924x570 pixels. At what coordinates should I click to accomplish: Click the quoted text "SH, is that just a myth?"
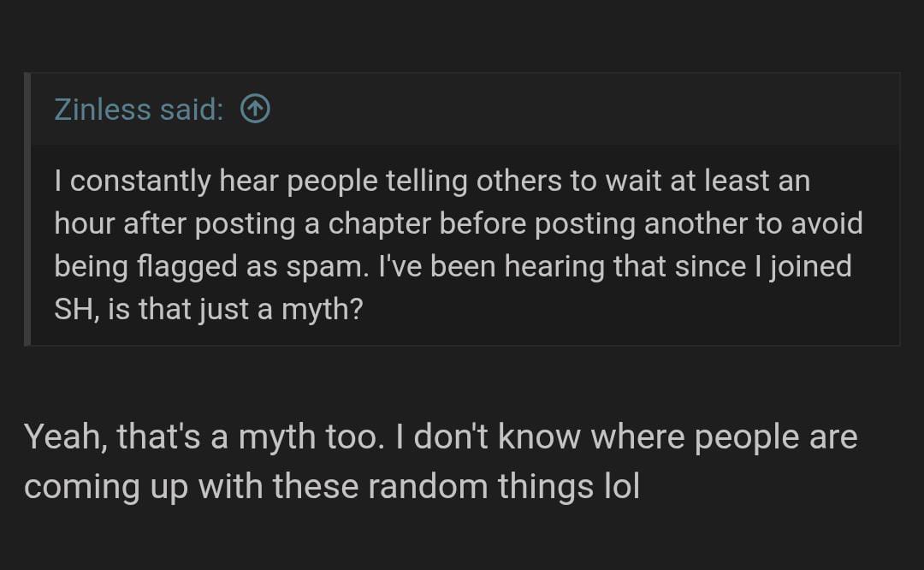(208, 309)
